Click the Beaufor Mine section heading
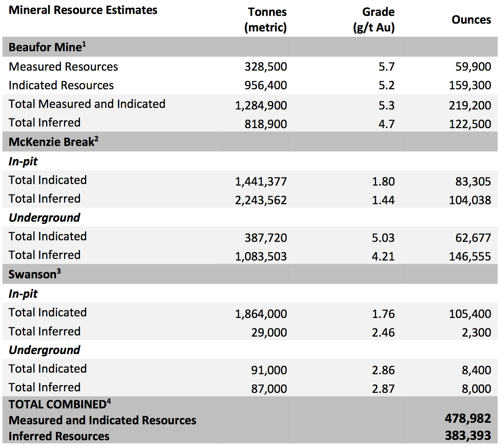Screen dimensions: 502x448 (x=45, y=47)
